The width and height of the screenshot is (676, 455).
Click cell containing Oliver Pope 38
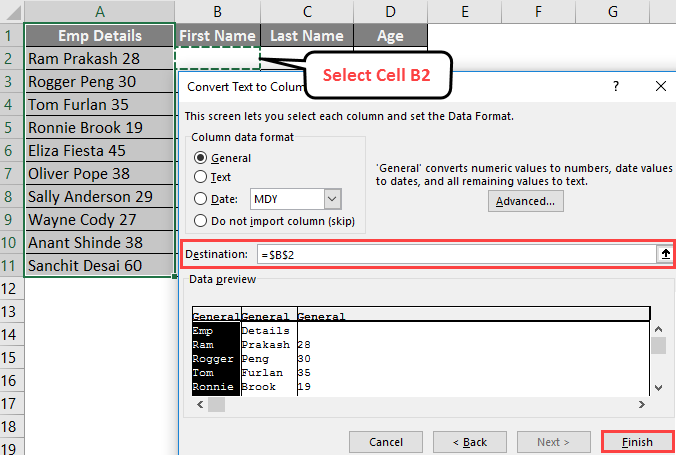[x=100, y=173]
